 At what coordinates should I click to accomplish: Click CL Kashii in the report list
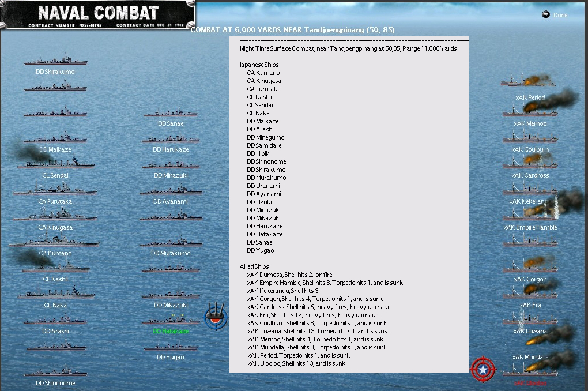click(259, 97)
